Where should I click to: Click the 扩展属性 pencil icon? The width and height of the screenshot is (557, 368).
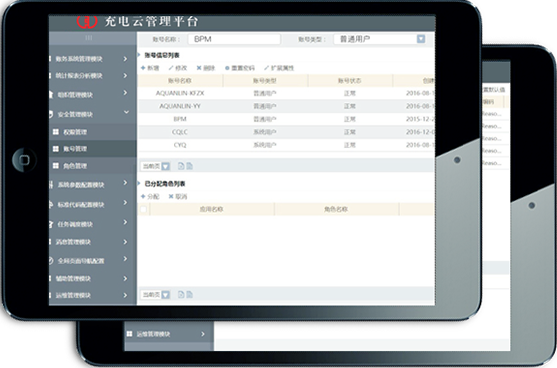266,68
